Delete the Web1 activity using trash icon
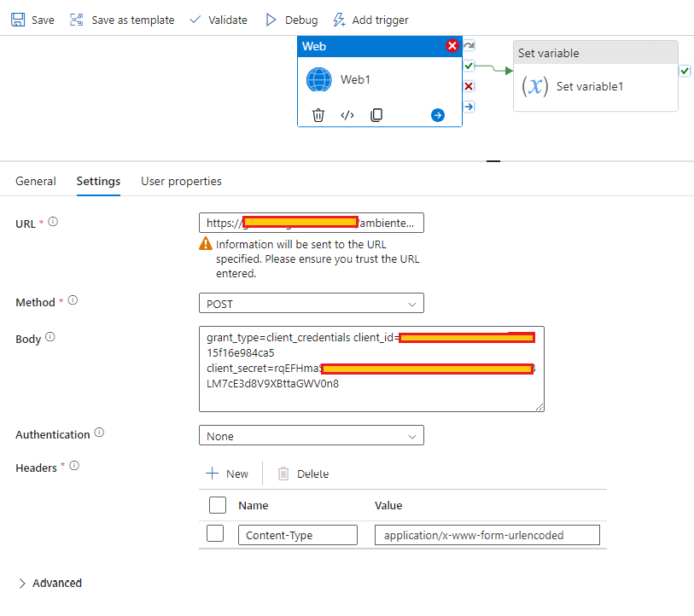This screenshot has width=694, height=616. pyautogui.click(x=318, y=115)
